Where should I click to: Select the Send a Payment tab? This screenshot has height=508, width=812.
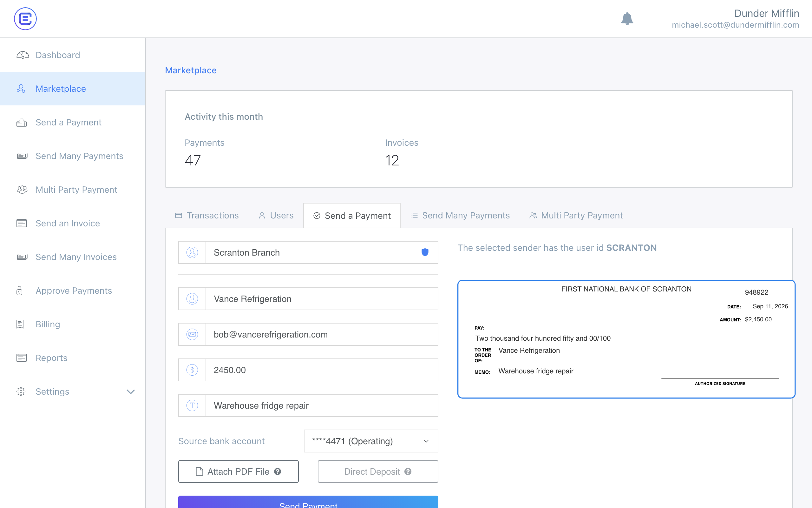click(x=352, y=215)
